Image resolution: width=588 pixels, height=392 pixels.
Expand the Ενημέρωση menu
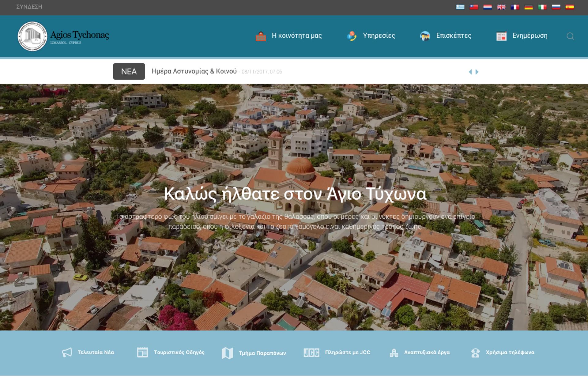point(530,36)
